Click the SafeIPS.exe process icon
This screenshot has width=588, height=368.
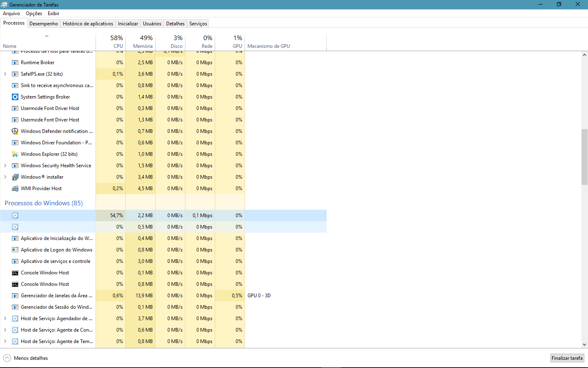15,74
